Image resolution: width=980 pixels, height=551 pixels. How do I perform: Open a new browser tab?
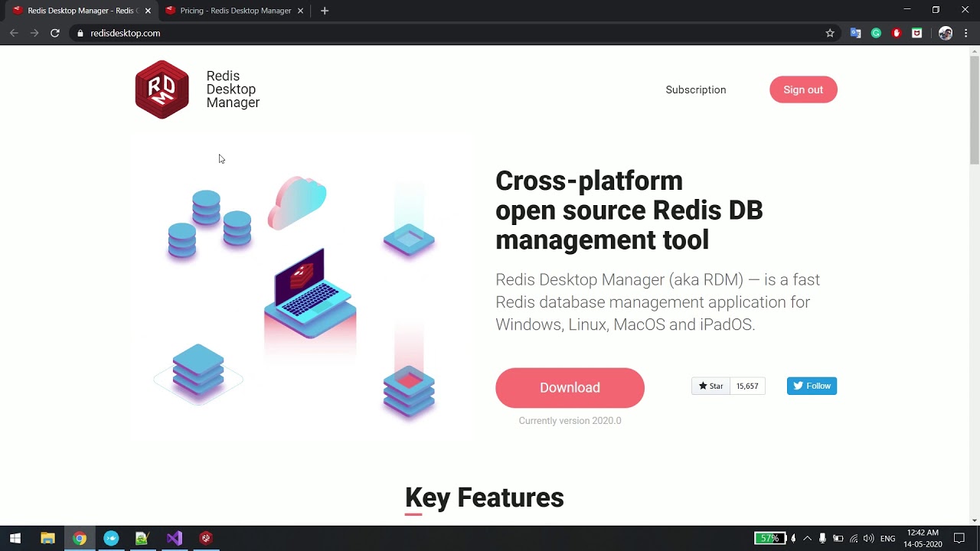click(325, 11)
